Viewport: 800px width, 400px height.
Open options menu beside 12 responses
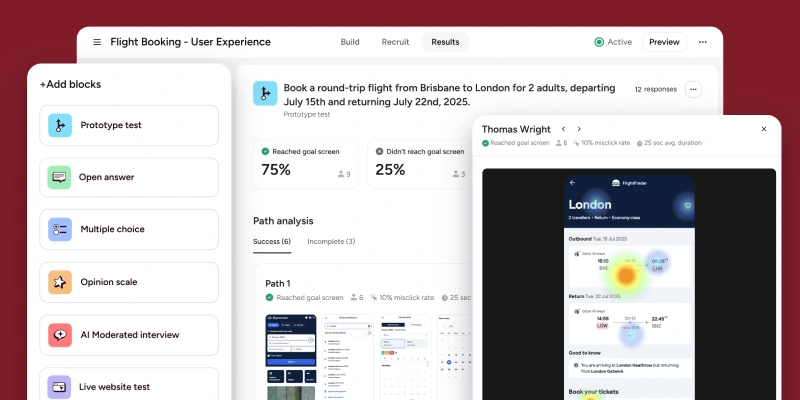(693, 89)
